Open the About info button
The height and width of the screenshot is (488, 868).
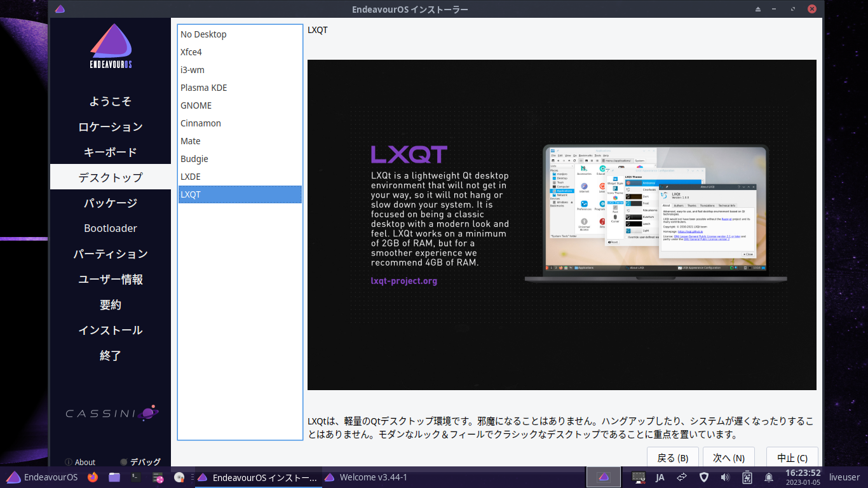pyautogui.click(x=80, y=462)
